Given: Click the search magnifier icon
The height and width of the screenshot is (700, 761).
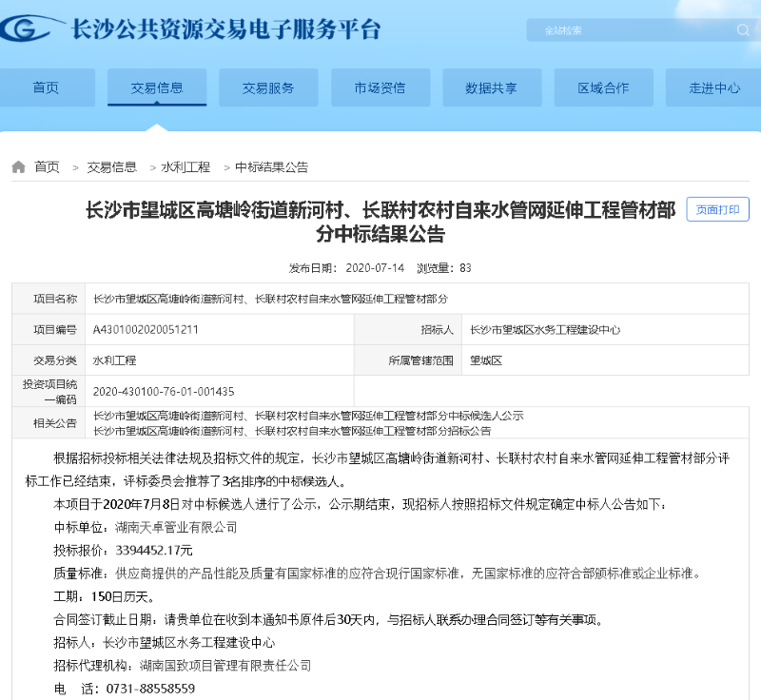Looking at the screenshot, I should [x=743, y=29].
